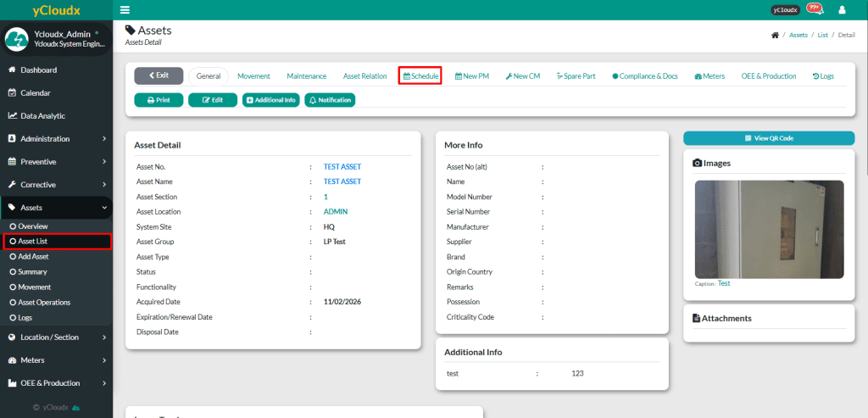This screenshot has width=868, height=418.
Task: Expand the Corrective sidebar menu
Action: (56, 185)
